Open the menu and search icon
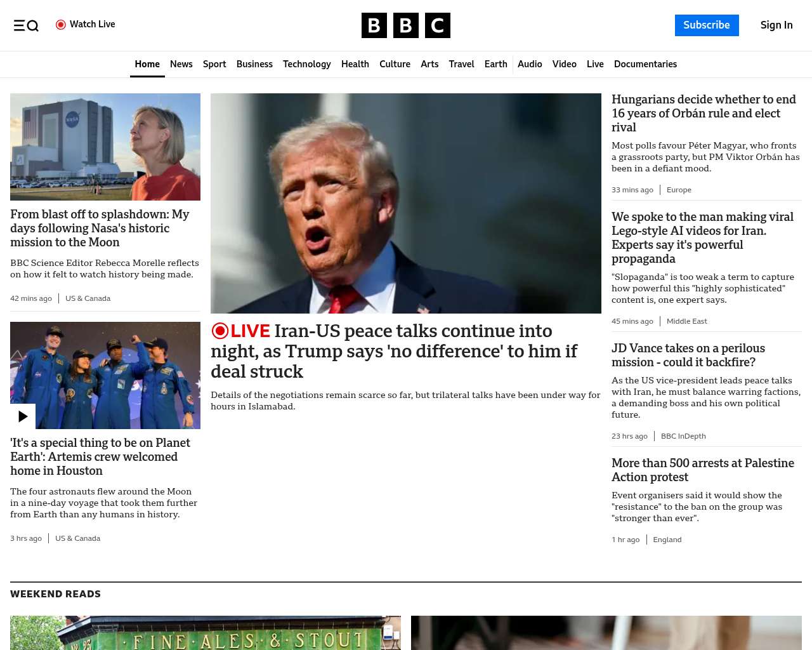812x650 pixels. [26, 25]
